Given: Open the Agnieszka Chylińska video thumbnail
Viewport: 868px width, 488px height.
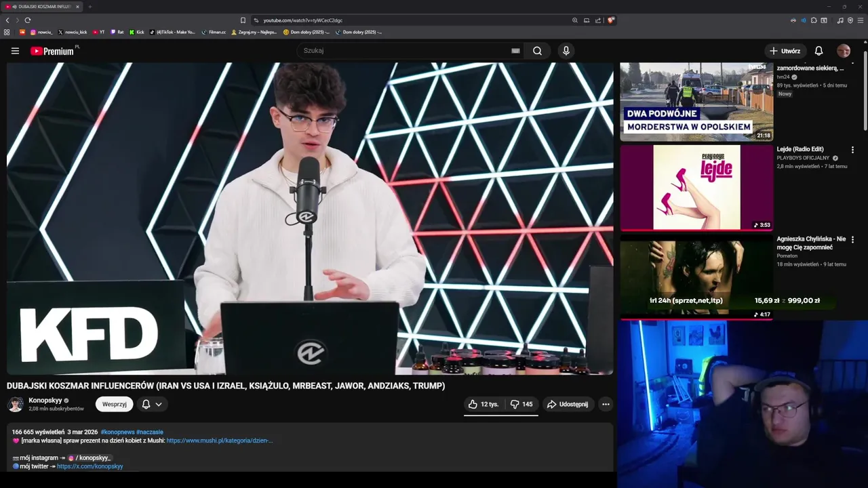Looking at the screenshot, I should coord(696,278).
